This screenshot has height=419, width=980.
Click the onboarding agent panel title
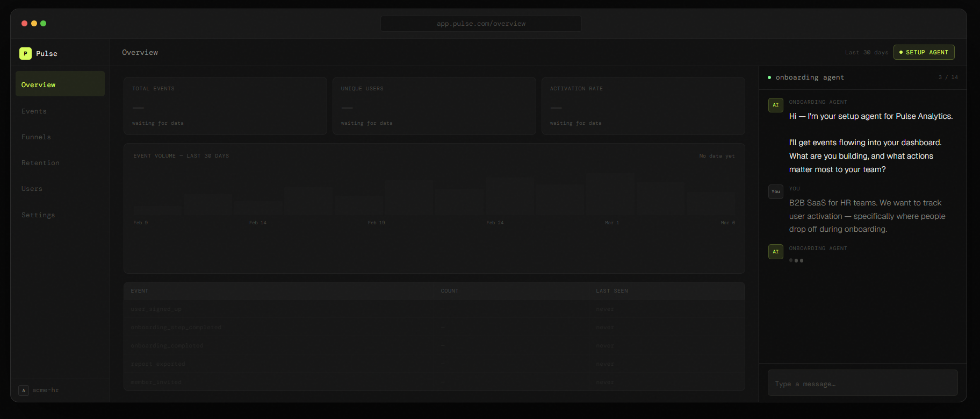pyautogui.click(x=810, y=77)
